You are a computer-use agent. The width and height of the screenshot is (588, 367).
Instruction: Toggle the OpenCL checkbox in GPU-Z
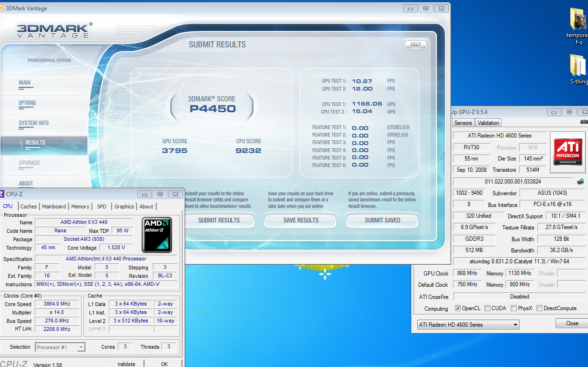[x=458, y=308]
